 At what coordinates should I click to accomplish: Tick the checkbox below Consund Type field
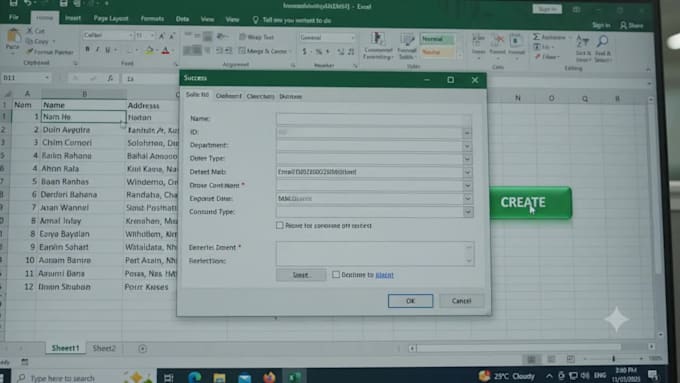(280, 225)
